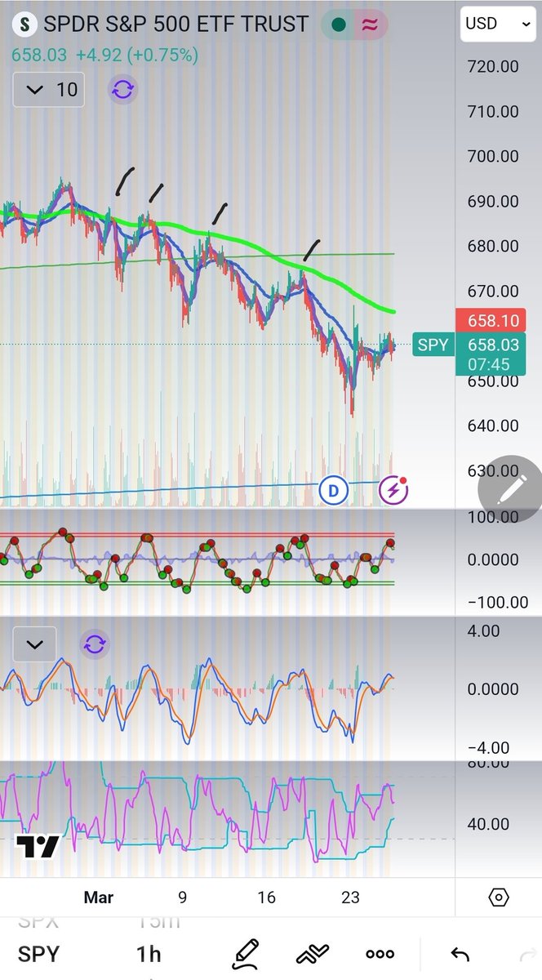Image resolution: width=542 pixels, height=980 pixels.
Task: Click the +4.92 (+0.75%) change value
Action: point(136,56)
